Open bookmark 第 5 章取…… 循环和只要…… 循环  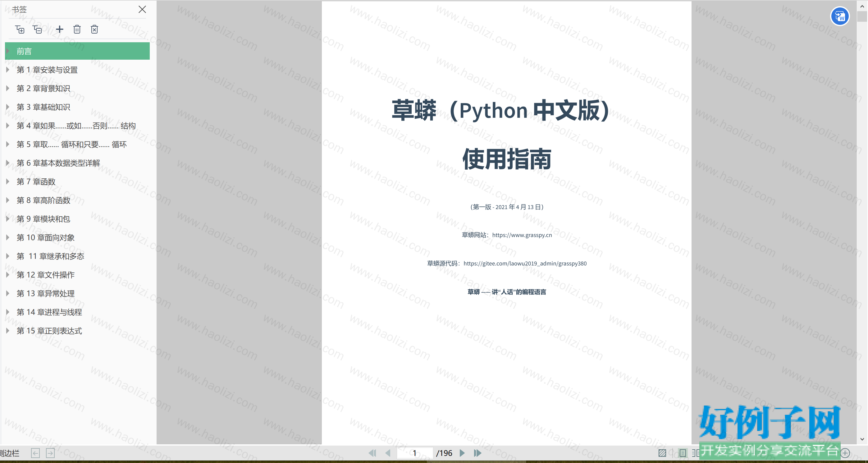[x=72, y=144]
